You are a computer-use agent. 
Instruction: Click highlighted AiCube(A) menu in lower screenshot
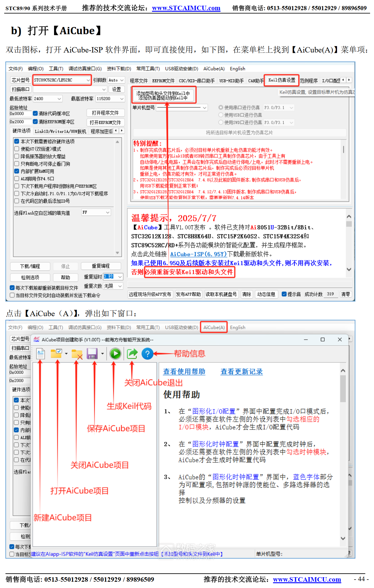click(x=214, y=327)
